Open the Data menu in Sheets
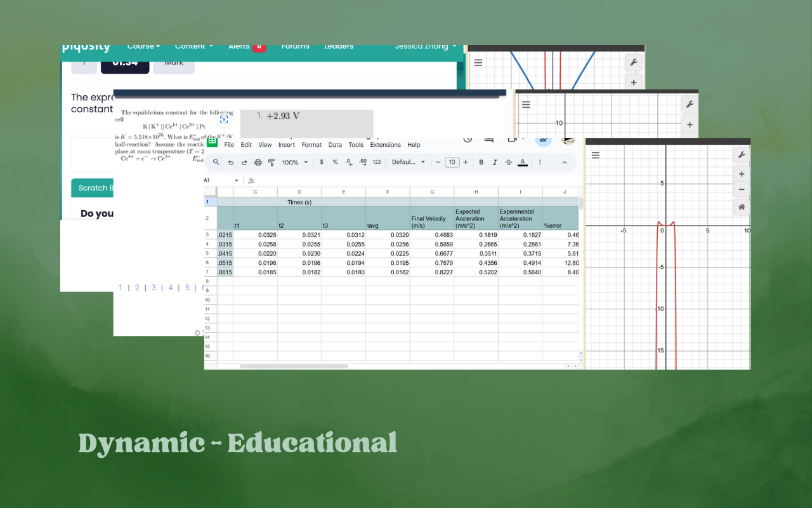 click(x=335, y=145)
